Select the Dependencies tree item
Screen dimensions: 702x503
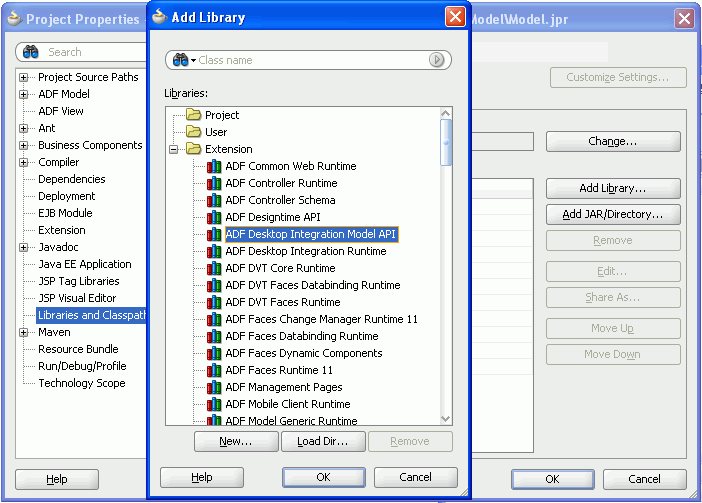click(72, 179)
